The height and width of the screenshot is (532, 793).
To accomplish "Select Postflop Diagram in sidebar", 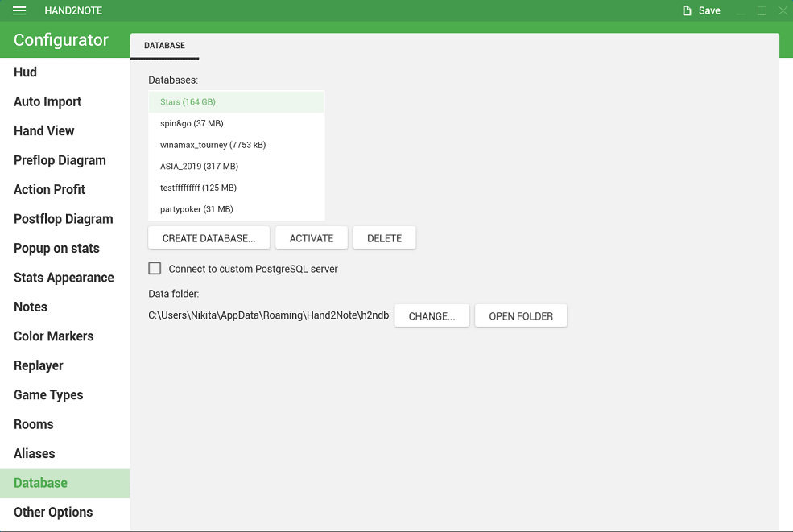I will [64, 219].
